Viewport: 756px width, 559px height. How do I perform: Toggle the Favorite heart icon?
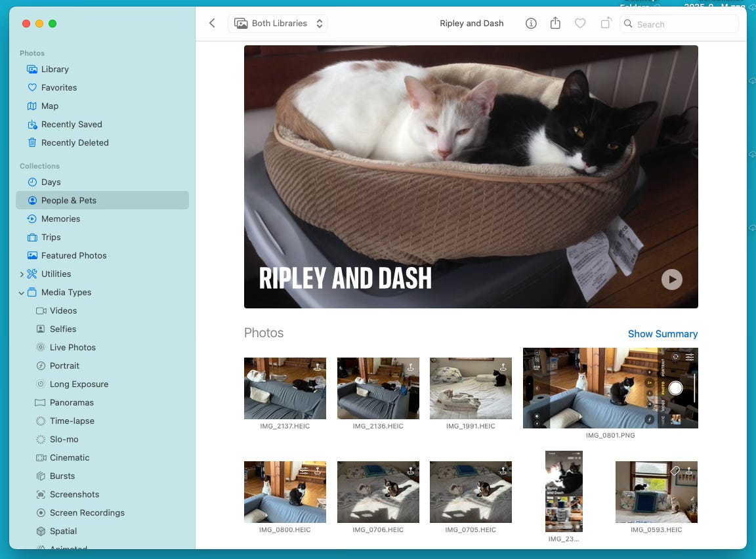coord(580,23)
